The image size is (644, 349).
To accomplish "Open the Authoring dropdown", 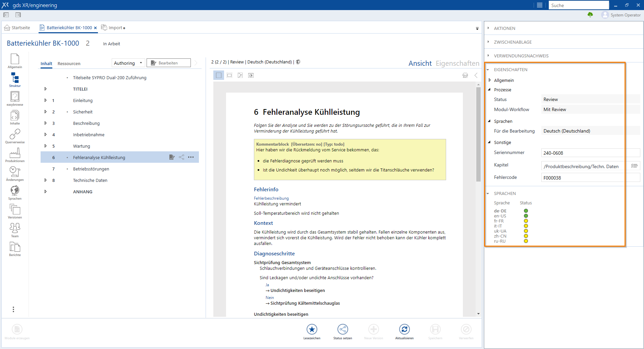I will pyautogui.click(x=128, y=63).
